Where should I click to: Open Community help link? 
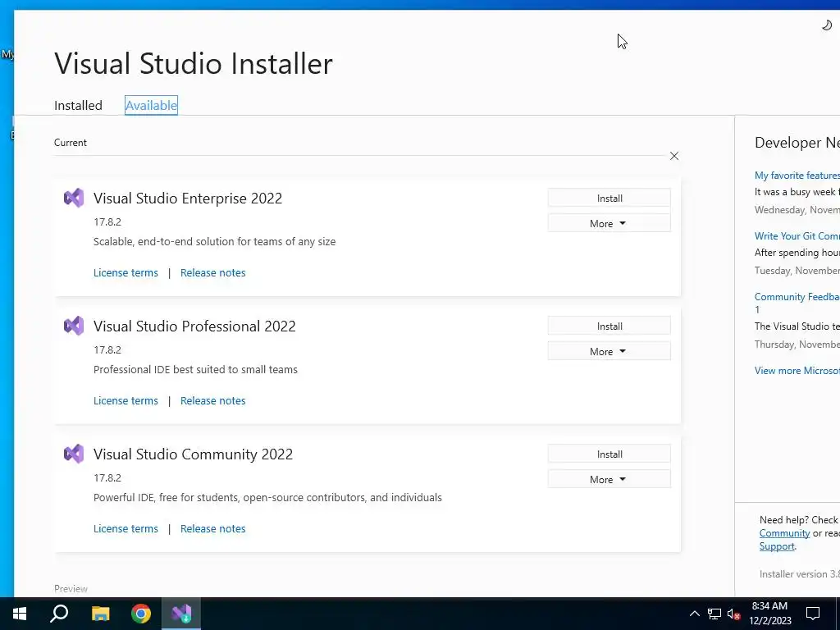[x=784, y=533]
